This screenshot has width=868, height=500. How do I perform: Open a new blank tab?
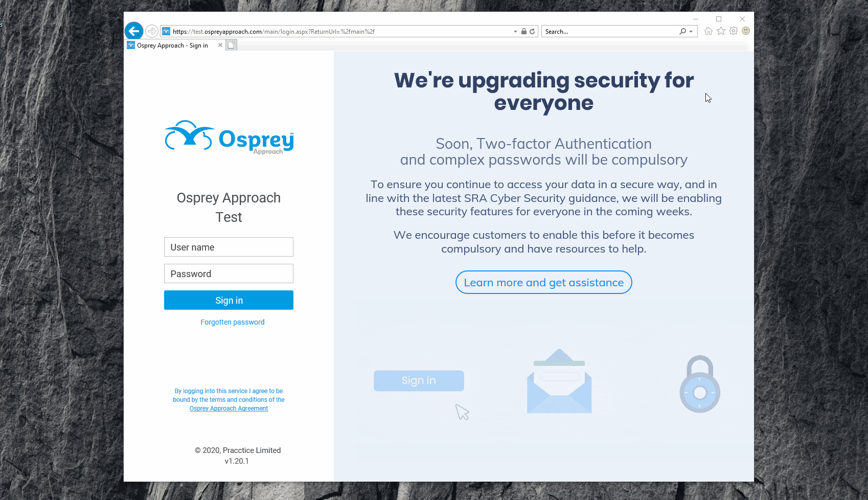232,45
